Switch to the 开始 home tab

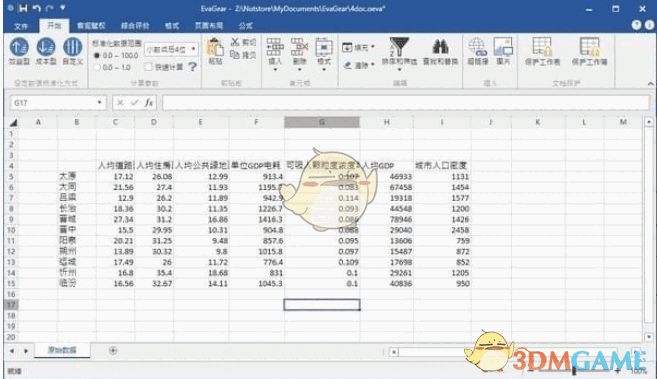[54, 26]
